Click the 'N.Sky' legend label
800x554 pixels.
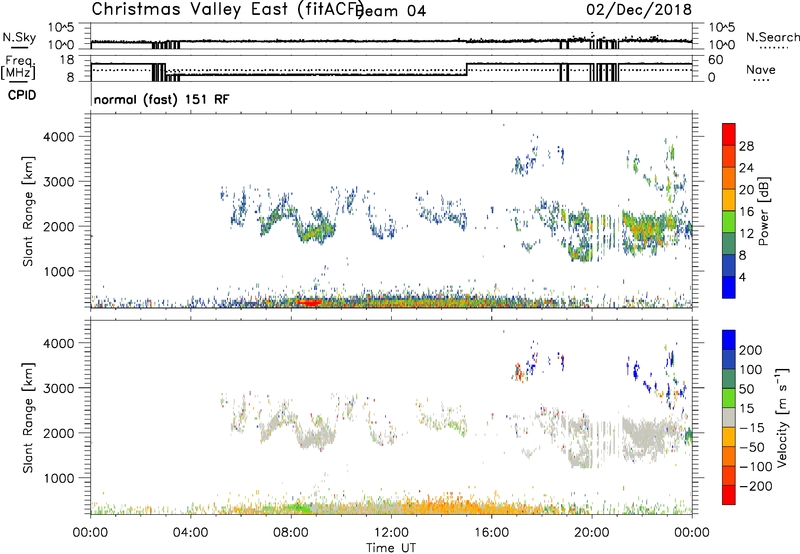(x=19, y=37)
